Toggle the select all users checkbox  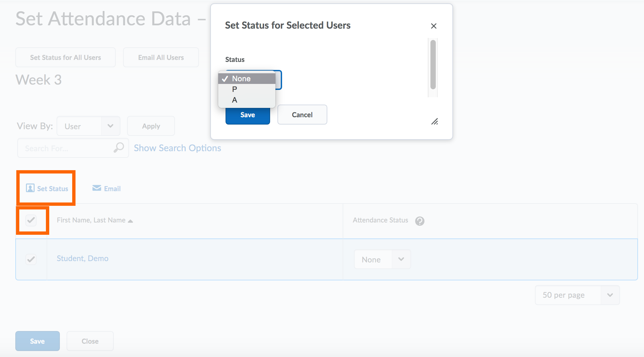tap(31, 220)
